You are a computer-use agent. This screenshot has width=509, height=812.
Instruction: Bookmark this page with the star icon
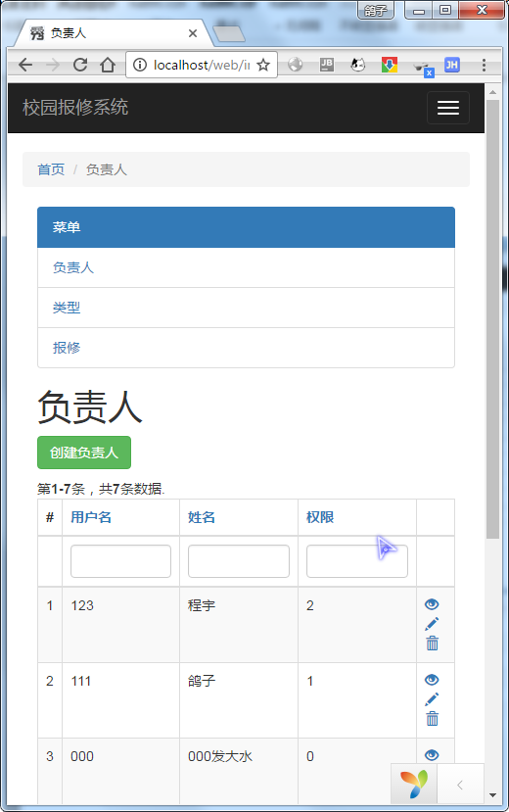263,65
